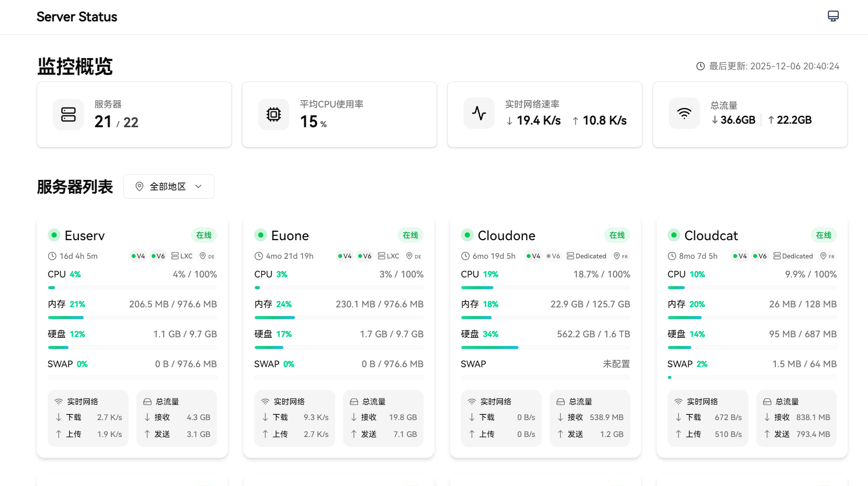The height and width of the screenshot is (486, 868).
Task: Click the Cloudone disk usage progress bar
Action: coord(545,347)
